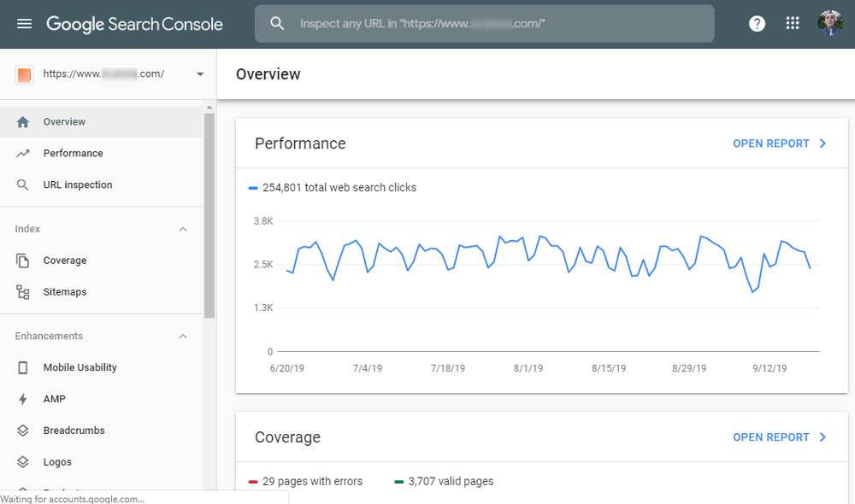Click the Mobile Usability phone icon
The width and height of the screenshot is (855, 504).
(22, 368)
